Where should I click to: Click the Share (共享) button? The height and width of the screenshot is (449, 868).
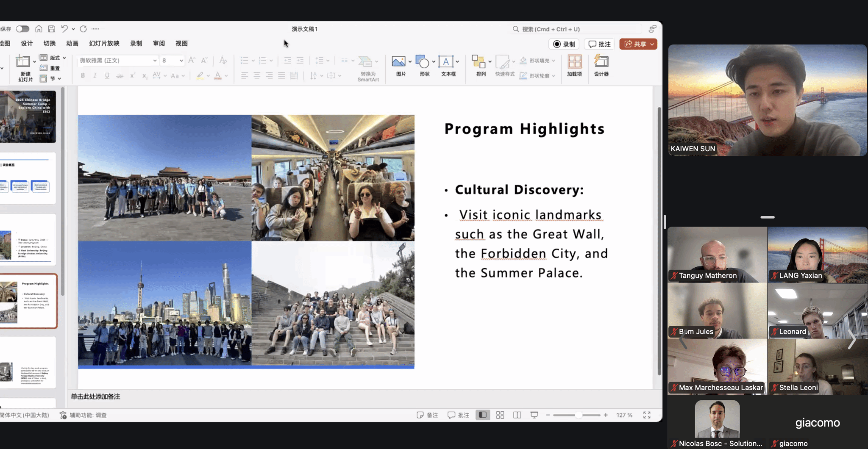pyautogui.click(x=635, y=44)
